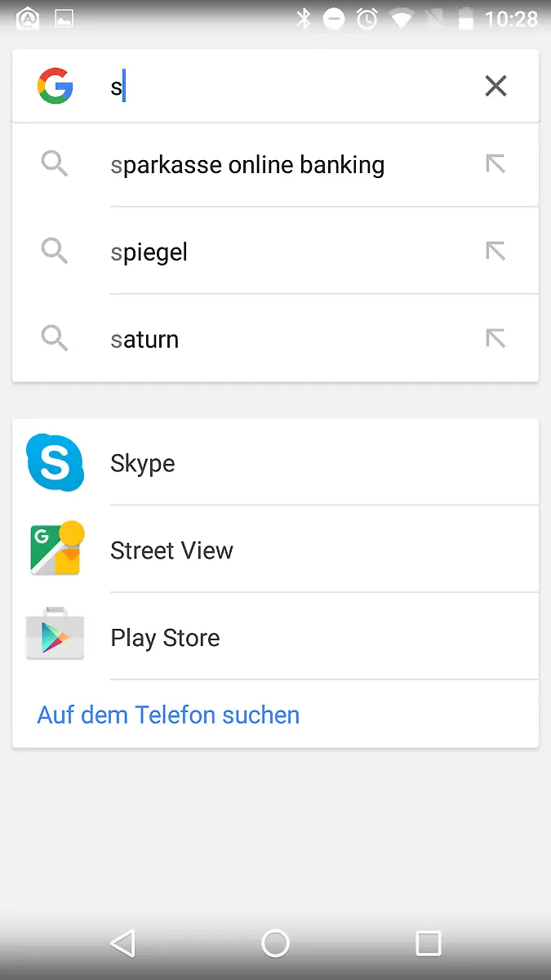Tap Auf dem Telefon suchen link
The width and height of the screenshot is (551, 980).
(167, 715)
